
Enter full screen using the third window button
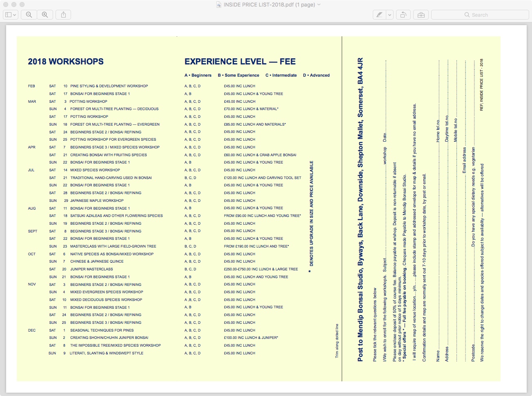pyautogui.click(x=22, y=4)
